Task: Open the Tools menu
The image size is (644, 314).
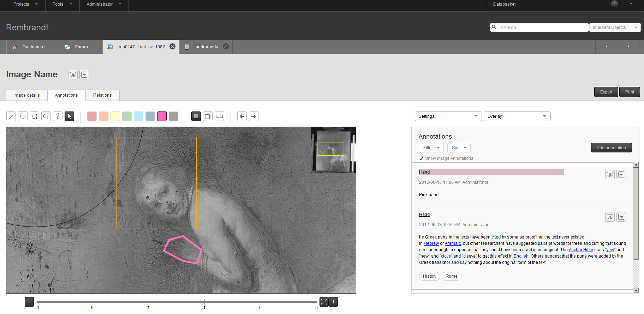Action: pyautogui.click(x=62, y=4)
